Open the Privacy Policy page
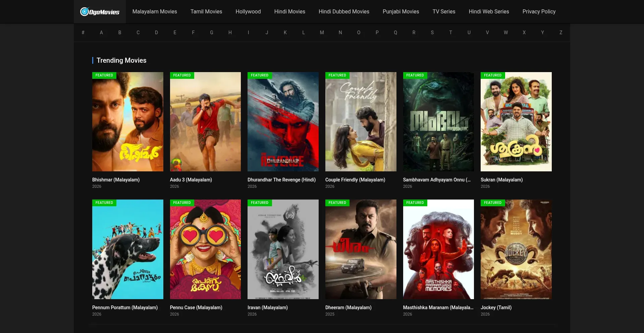This screenshot has height=333, width=644. pyautogui.click(x=539, y=11)
